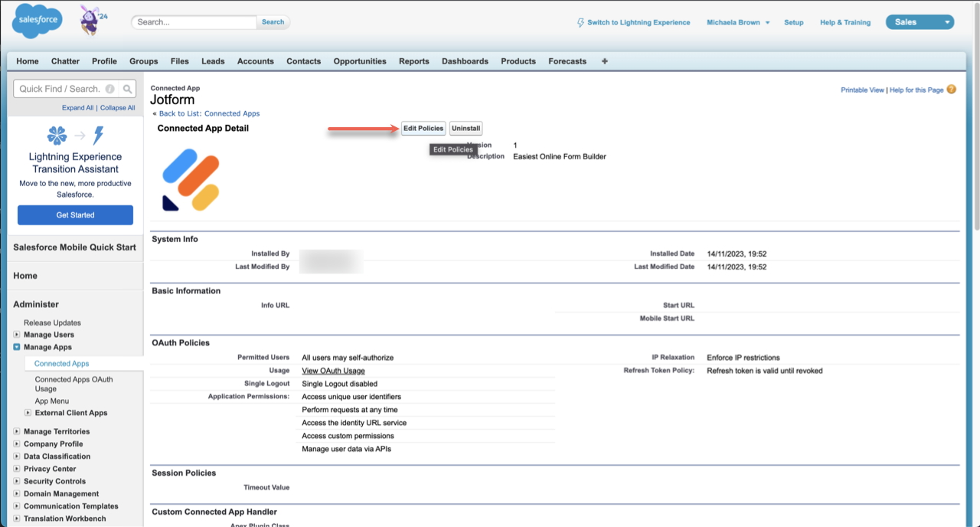Select Connected Apps in sidebar
This screenshot has width=980, height=527.
pyautogui.click(x=61, y=364)
